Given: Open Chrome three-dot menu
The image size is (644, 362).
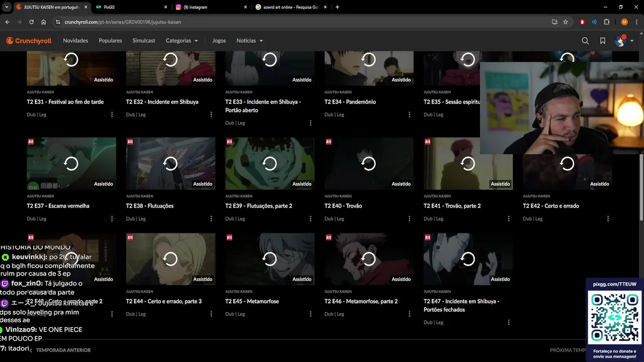Looking at the screenshot, I should coord(636,22).
